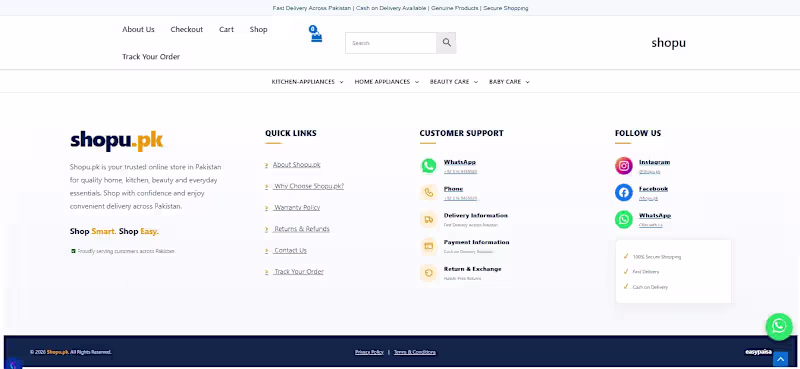Open Track Your Order in Quick Links
Screen dimensions: 800x369
pos(298,272)
